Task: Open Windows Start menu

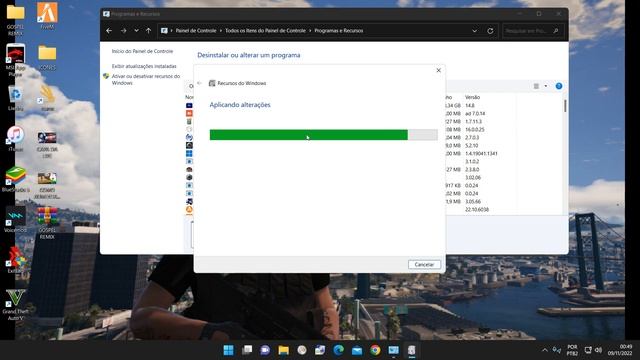Action: [x=229, y=350]
